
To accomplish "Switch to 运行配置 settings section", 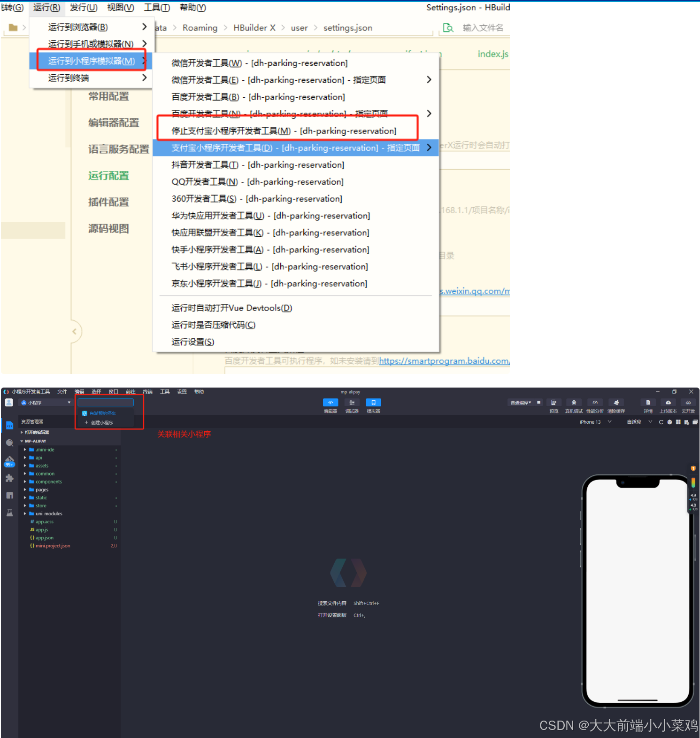I will [108, 176].
